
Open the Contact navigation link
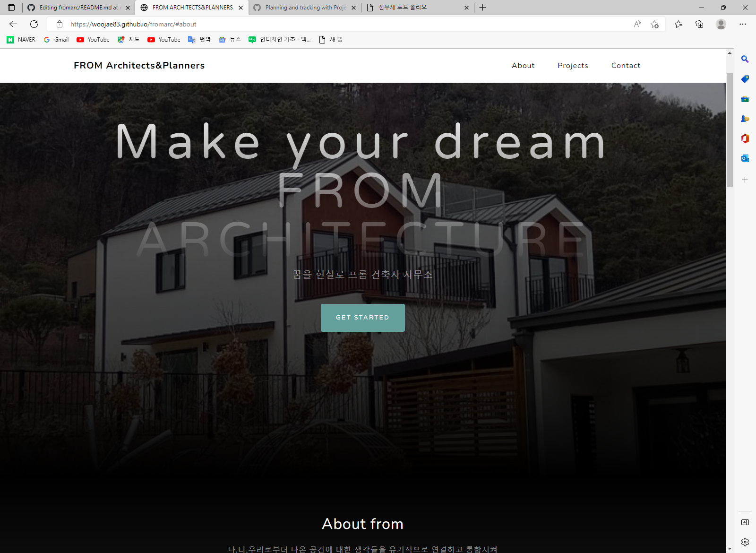(x=626, y=66)
